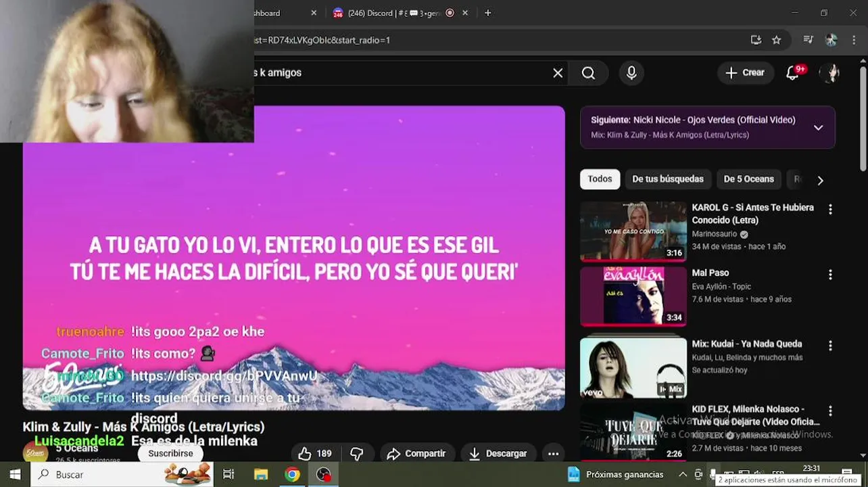Subscribe via the Suscribirse button
Screen dimensions: 868x487
(170, 453)
